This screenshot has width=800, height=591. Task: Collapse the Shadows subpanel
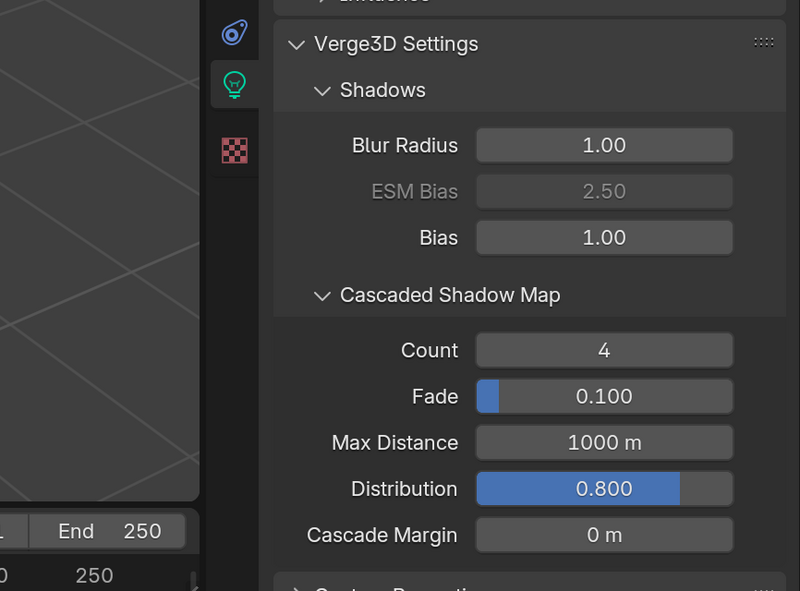322,91
